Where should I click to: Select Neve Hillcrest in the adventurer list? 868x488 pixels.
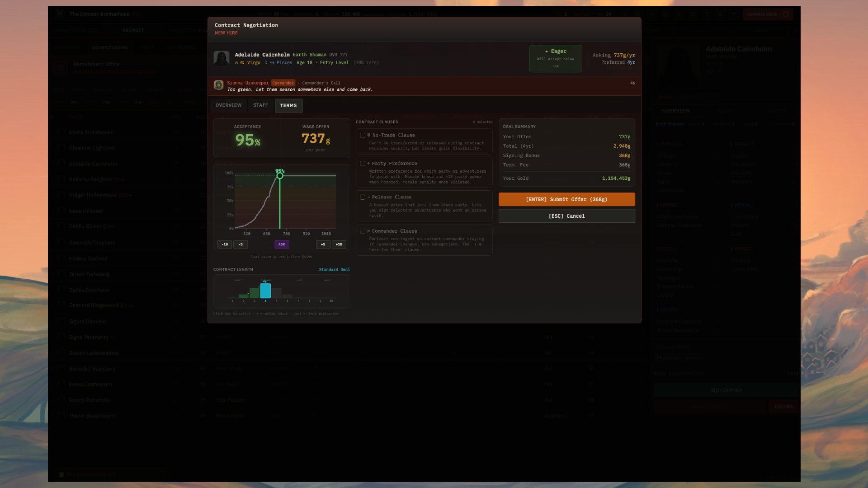pyautogui.click(x=86, y=211)
